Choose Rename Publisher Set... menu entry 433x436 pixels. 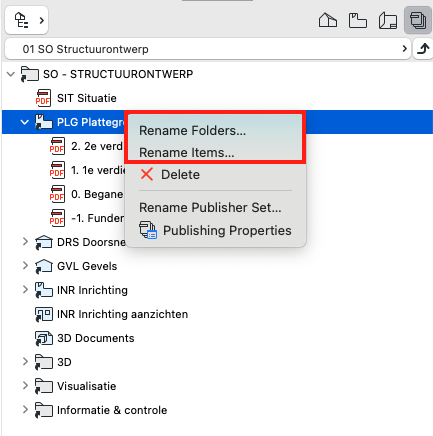pos(210,208)
